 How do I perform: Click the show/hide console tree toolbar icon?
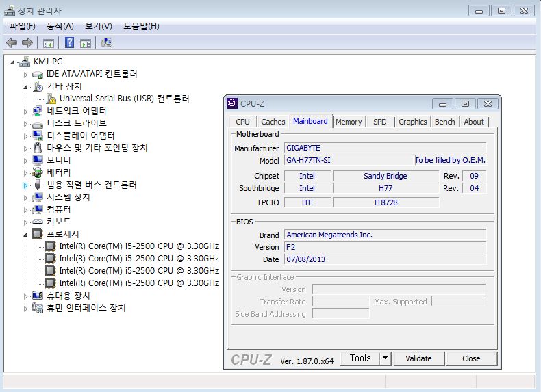(x=49, y=43)
